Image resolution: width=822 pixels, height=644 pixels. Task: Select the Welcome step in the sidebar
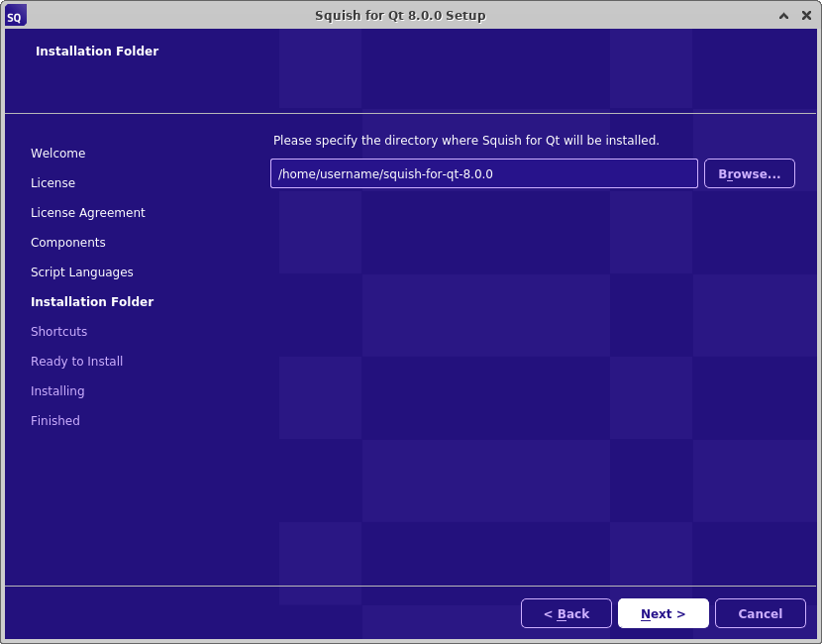coord(57,153)
